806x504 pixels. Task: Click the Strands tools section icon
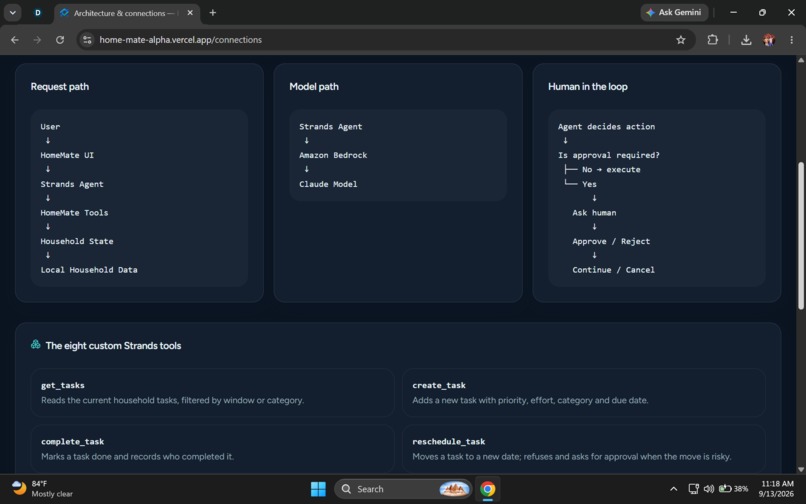[35, 345]
